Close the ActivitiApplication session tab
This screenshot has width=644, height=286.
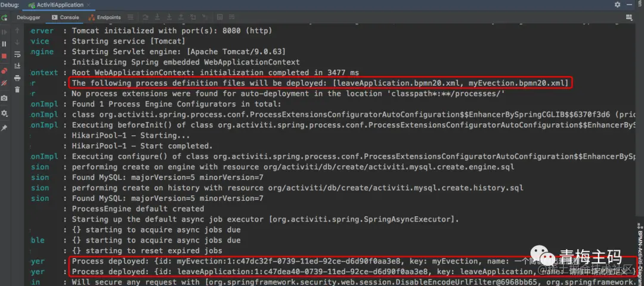tap(89, 5)
